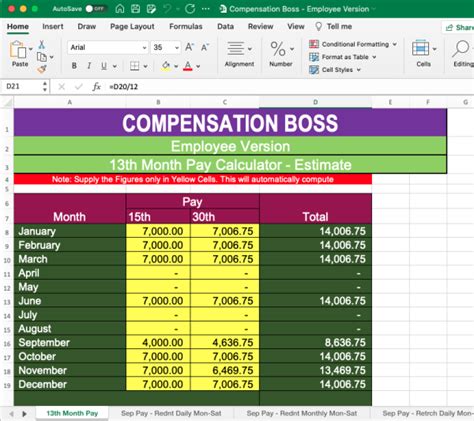Click the Copy icon
Viewport: 474px width, 421px height.
click(x=42, y=57)
